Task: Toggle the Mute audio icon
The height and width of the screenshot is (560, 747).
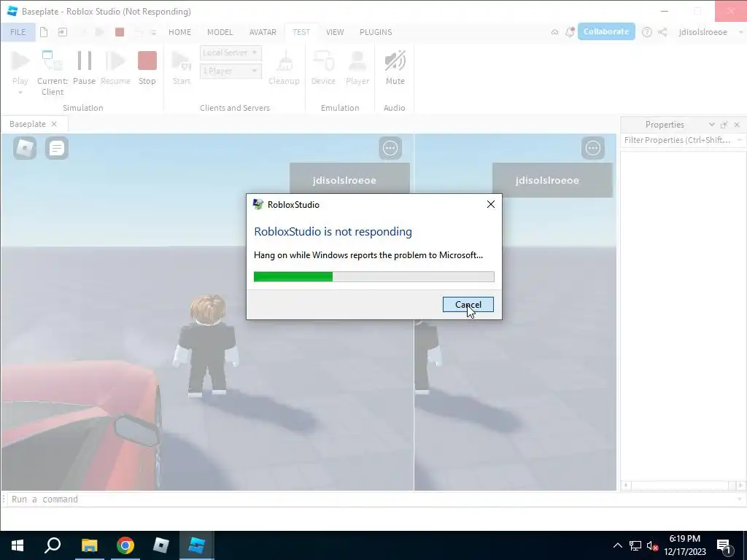Action: click(395, 61)
